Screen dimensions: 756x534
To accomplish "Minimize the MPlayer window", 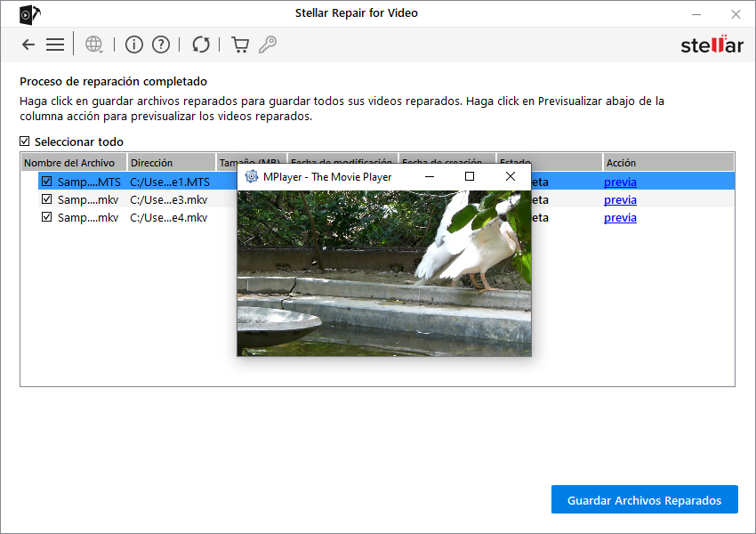I will (x=430, y=176).
